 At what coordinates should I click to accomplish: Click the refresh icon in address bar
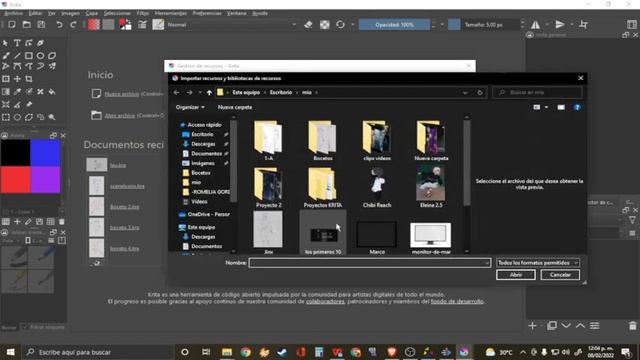(480, 93)
